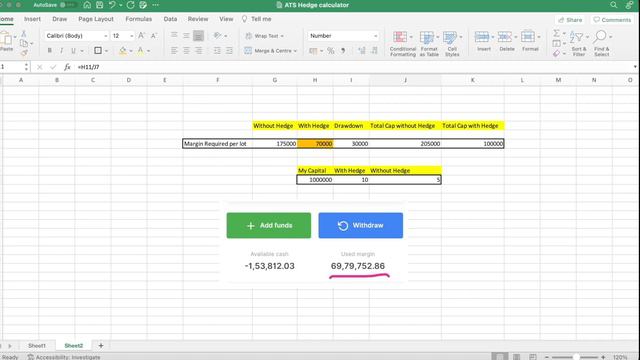640x360 pixels.
Task: Open Conditional Formatting
Action: 402,44
